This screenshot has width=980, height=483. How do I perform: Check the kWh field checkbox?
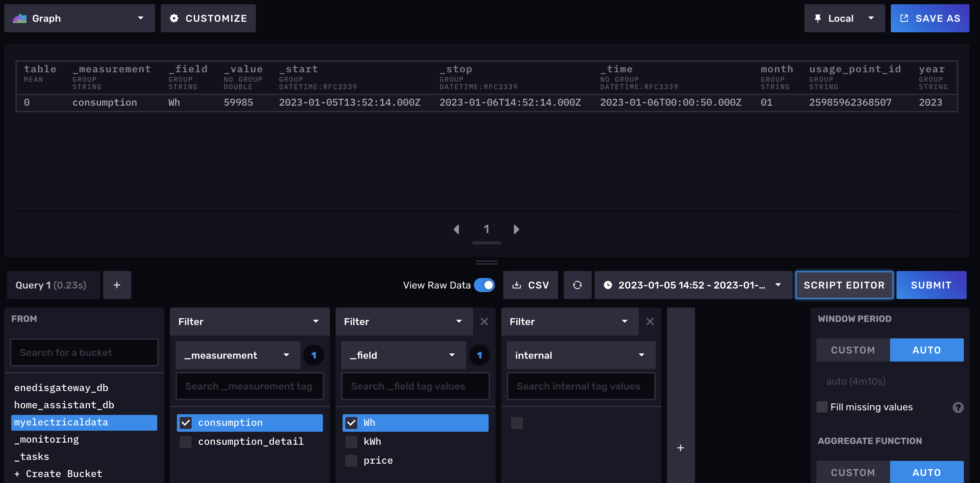point(351,442)
